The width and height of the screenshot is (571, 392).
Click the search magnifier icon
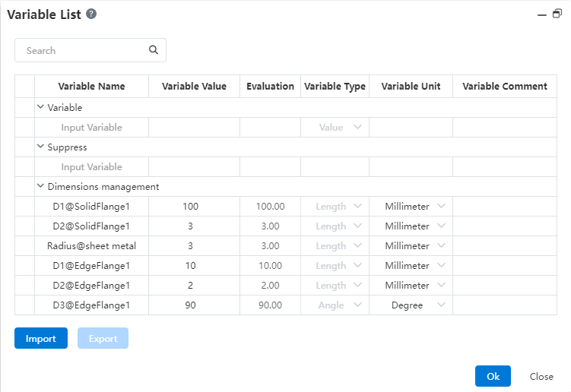(x=154, y=50)
